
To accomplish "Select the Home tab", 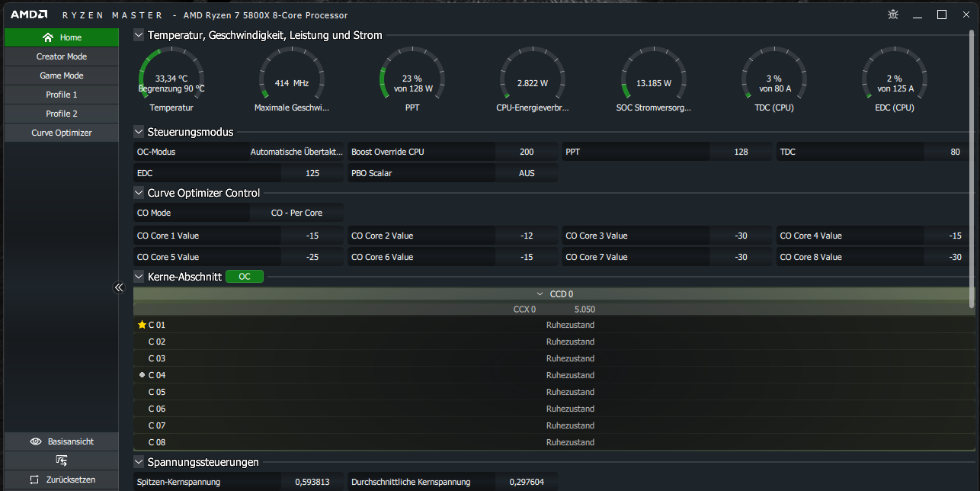I will pyautogui.click(x=62, y=37).
